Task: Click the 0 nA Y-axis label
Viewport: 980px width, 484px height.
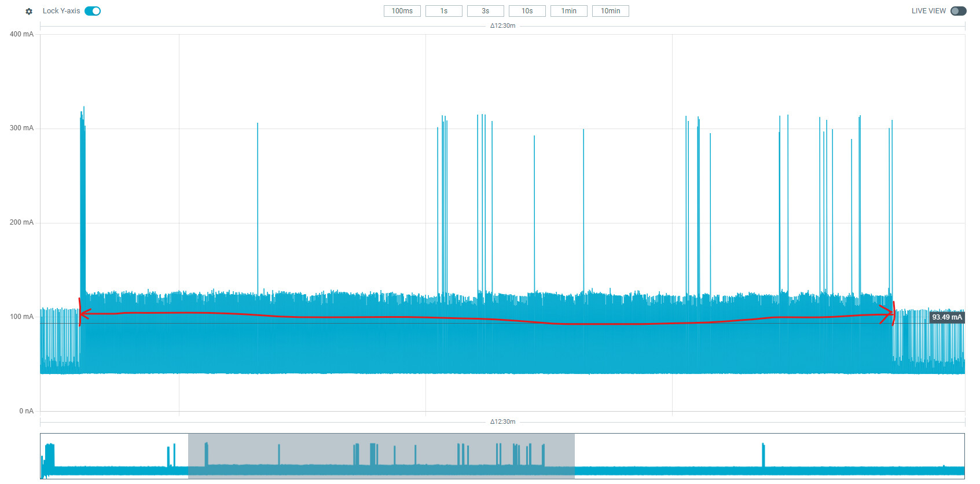Action: (27, 411)
